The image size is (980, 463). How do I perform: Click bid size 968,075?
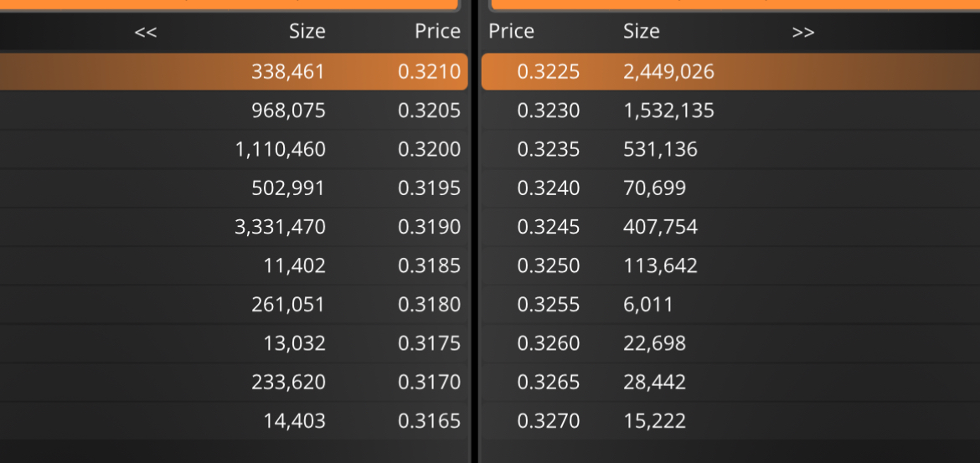click(x=288, y=111)
